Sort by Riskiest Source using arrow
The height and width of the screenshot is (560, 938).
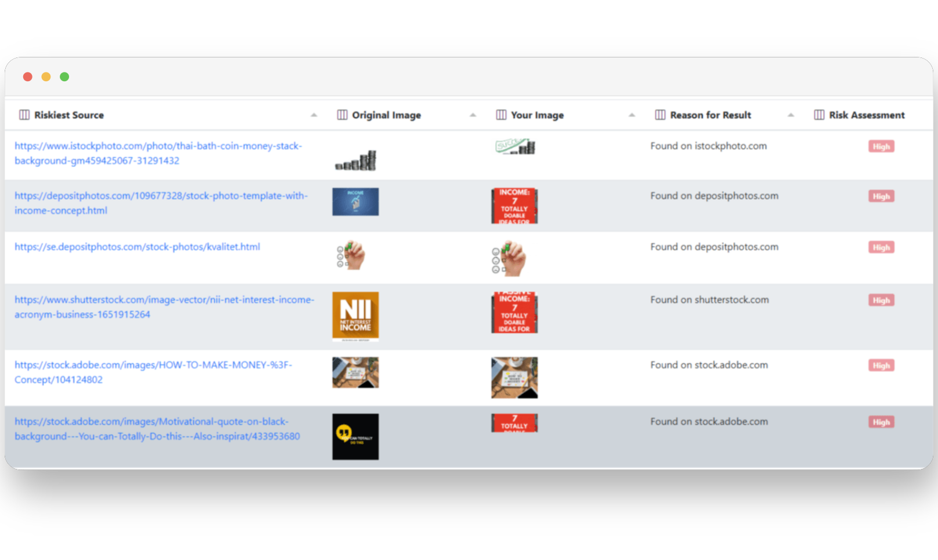[314, 115]
